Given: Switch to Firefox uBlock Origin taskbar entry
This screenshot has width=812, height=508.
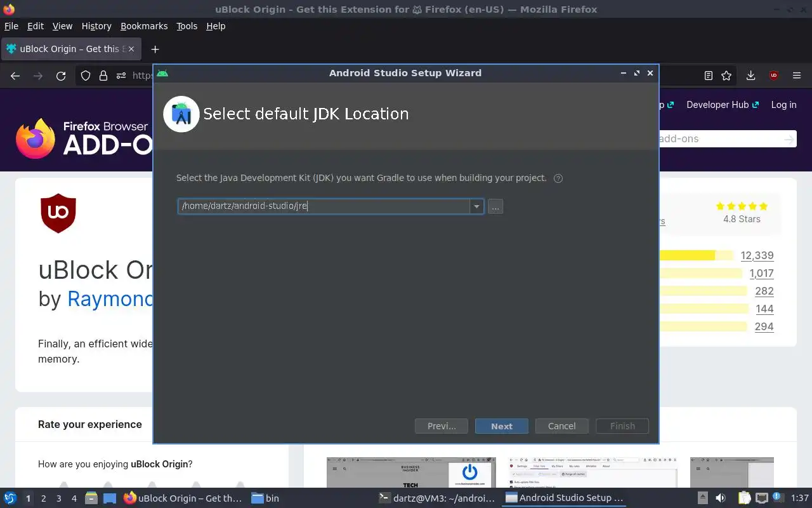Looking at the screenshot, I should point(183,498).
